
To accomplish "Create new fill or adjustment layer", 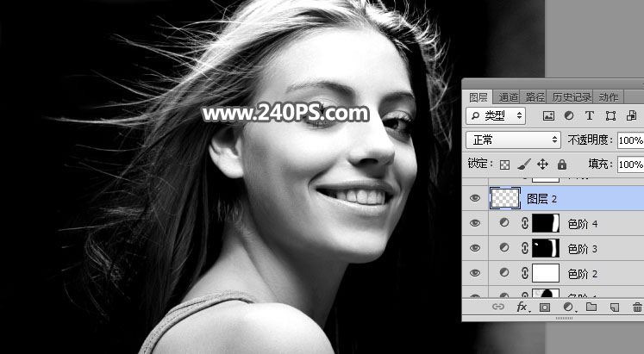I will [569, 307].
